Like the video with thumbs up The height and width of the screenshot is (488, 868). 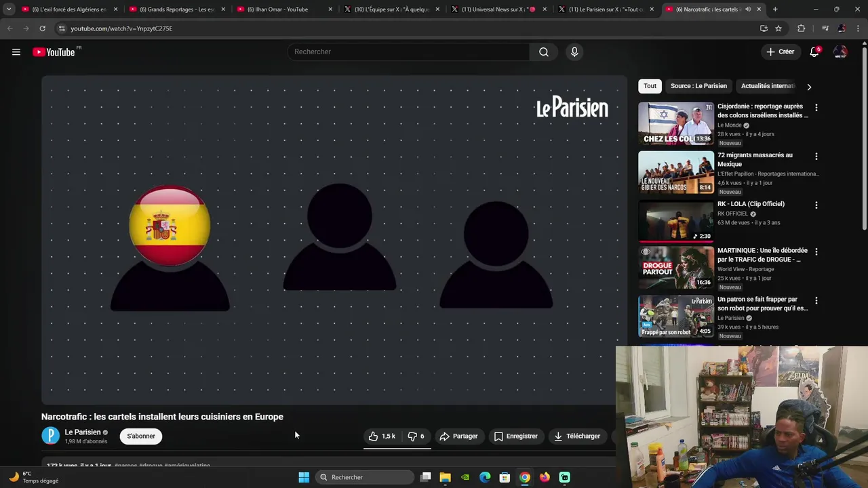coord(382,436)
